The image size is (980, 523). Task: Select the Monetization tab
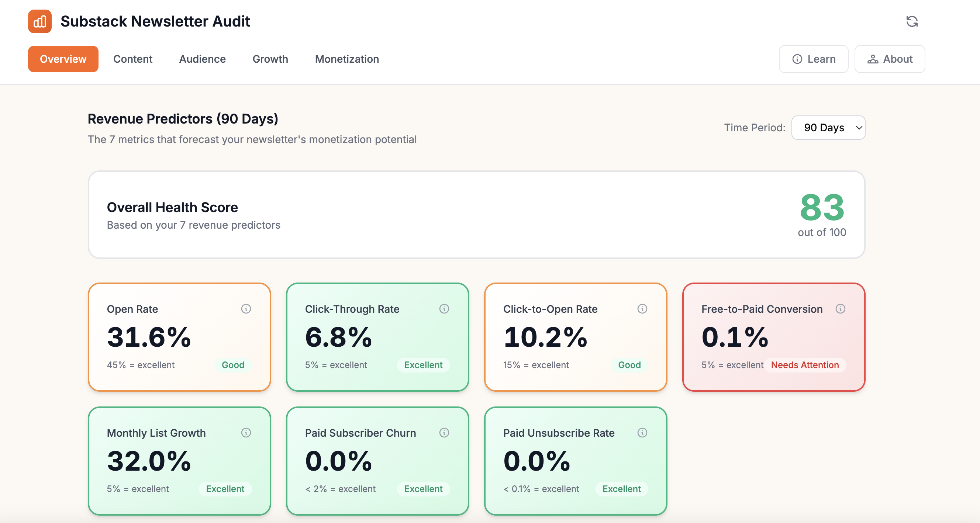tap(346, 59)
